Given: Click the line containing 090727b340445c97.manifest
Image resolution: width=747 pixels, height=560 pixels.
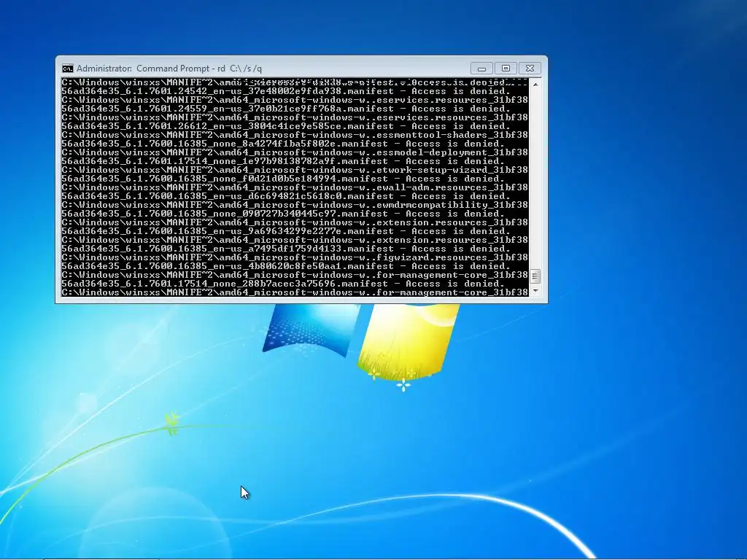Looking at the screenshot, I should 283,214.
